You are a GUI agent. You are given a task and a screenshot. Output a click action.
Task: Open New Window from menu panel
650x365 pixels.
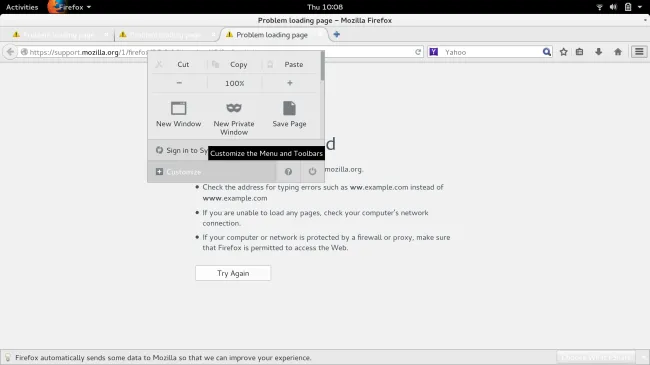[179, 114]
